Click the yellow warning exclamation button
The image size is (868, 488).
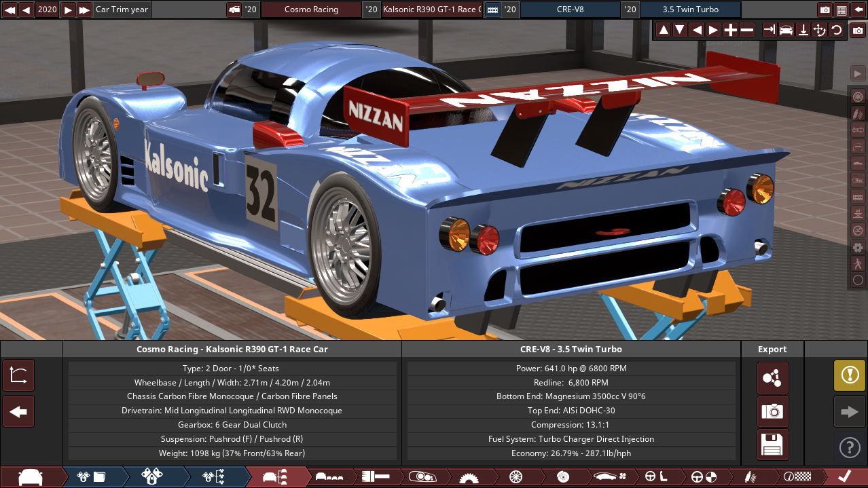pyautogui.click(x=850, y=375)
